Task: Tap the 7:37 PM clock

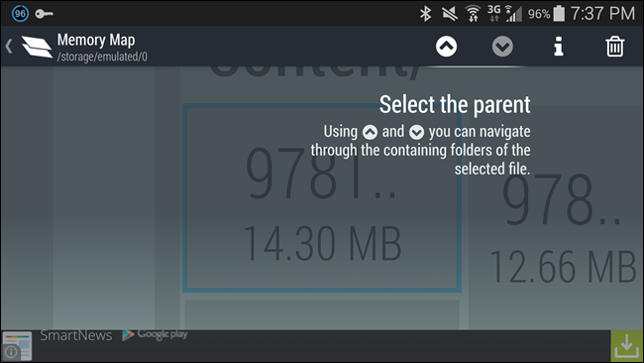Action: click(602, 14)
